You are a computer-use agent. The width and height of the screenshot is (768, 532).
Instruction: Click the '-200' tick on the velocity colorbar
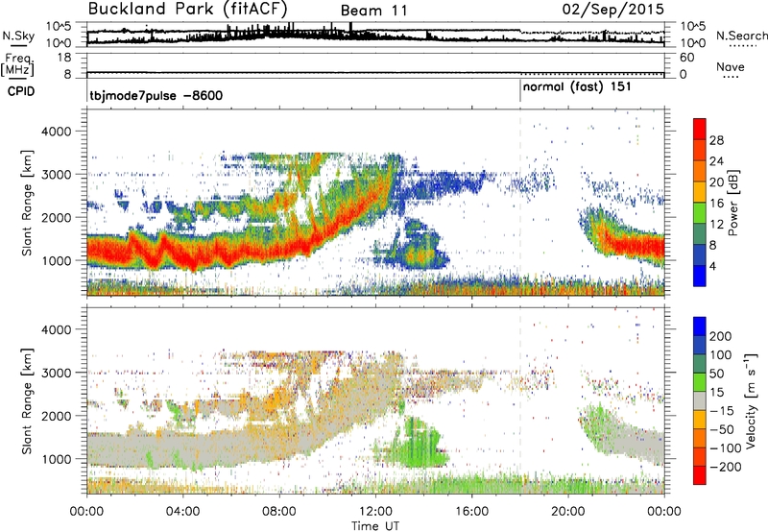click(725, 467)
